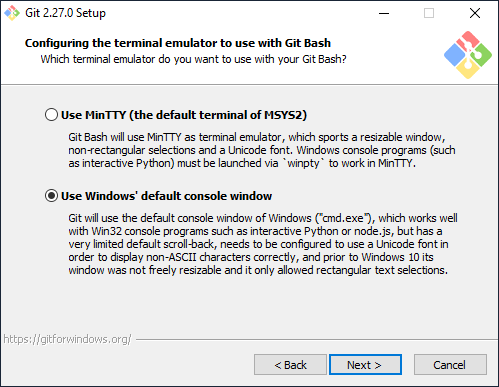Click the "Which terminal emulator" subtitle question
The image size is (499, 387).
click(193, 59)
